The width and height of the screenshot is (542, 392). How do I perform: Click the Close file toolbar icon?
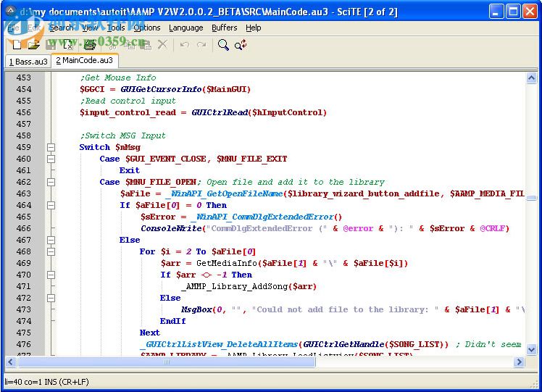(x=68, y=45)
